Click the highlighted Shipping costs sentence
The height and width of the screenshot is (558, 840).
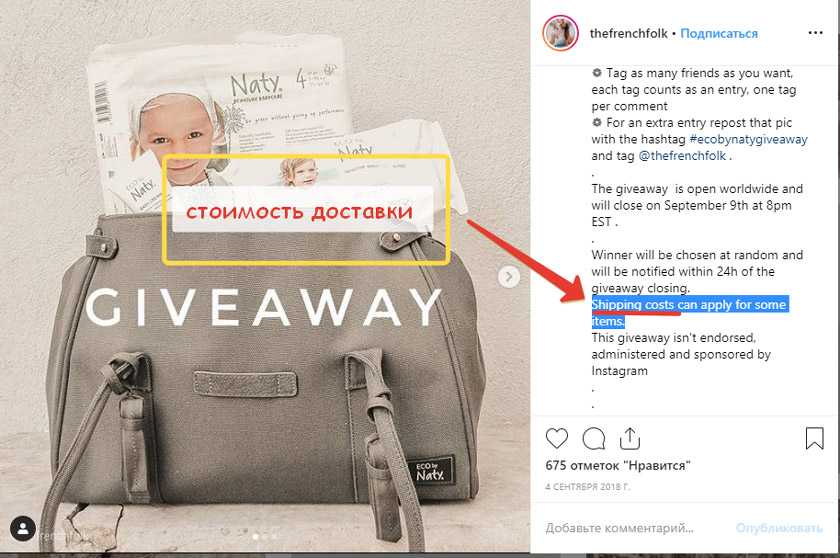(690, 313)
